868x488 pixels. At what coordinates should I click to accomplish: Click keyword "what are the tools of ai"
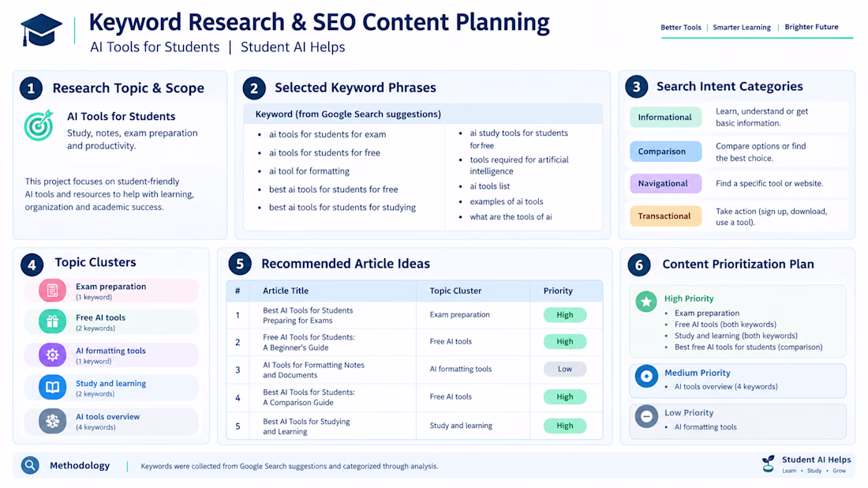pyautogui.click(x=511, y=217)
